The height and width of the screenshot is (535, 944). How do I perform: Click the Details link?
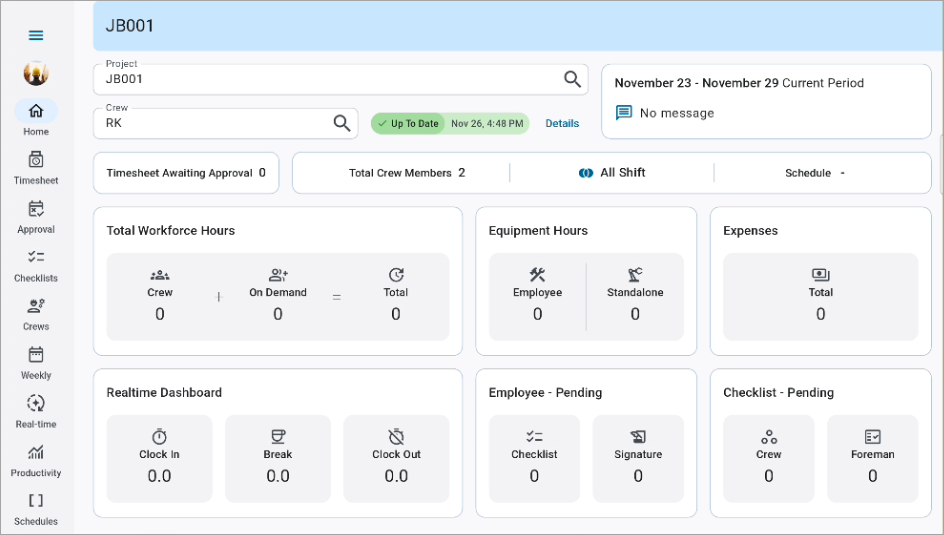click(562, 124)
